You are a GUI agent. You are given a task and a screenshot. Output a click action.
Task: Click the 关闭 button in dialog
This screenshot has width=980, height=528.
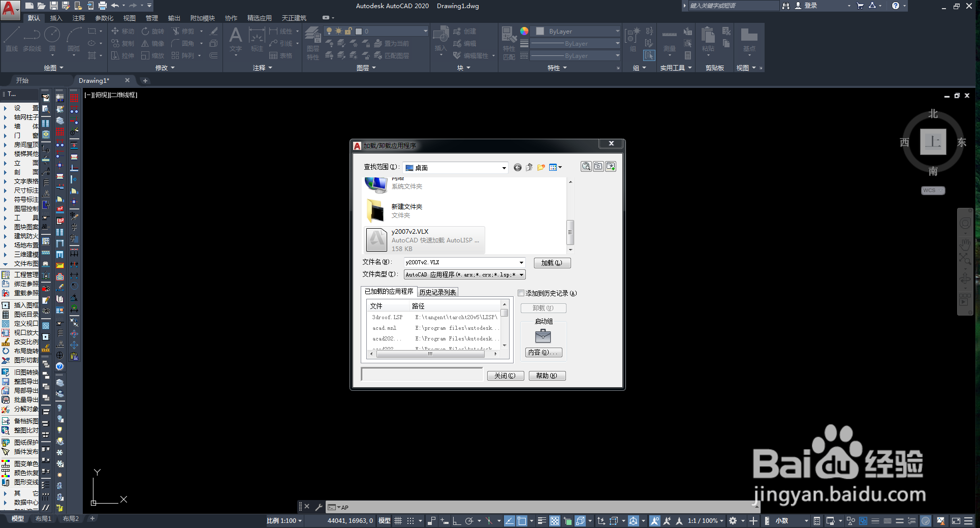point(505,376)
